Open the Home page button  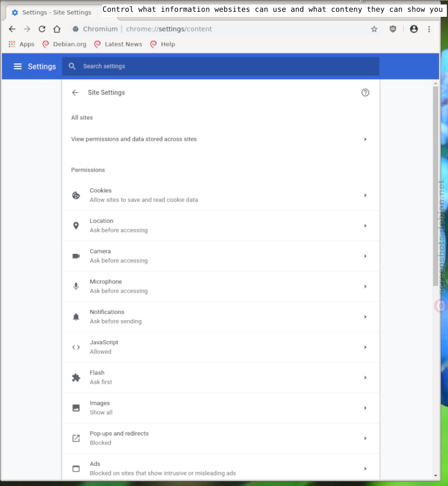point(57,29)
